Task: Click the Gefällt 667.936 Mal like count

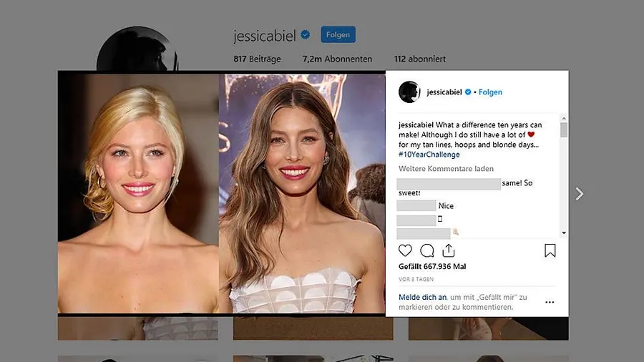Action: (432, 266)
